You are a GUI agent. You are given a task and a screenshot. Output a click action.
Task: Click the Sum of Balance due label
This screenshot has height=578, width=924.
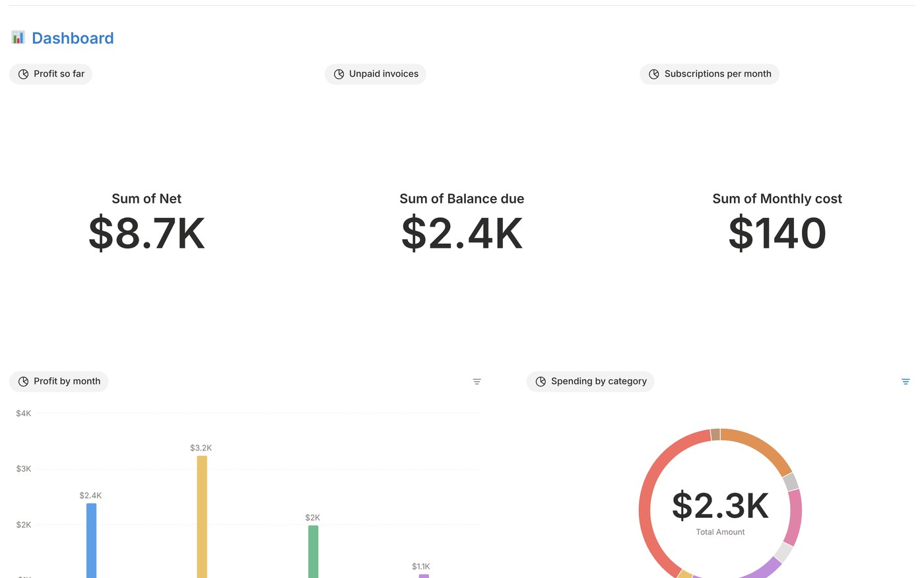462,199
